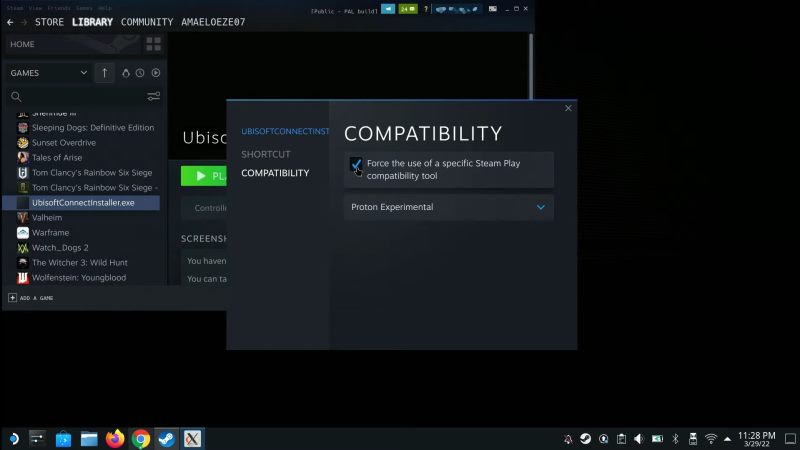This screenshot has width=800, height=450.
Task: Go forward with the right arrow
Action: click(23, 22)
